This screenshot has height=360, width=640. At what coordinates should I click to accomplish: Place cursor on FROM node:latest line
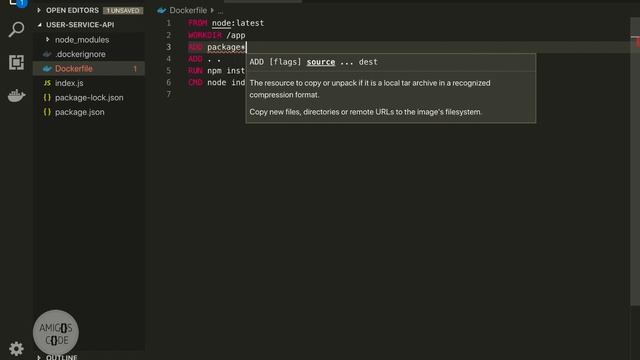[x=226, y=23]
